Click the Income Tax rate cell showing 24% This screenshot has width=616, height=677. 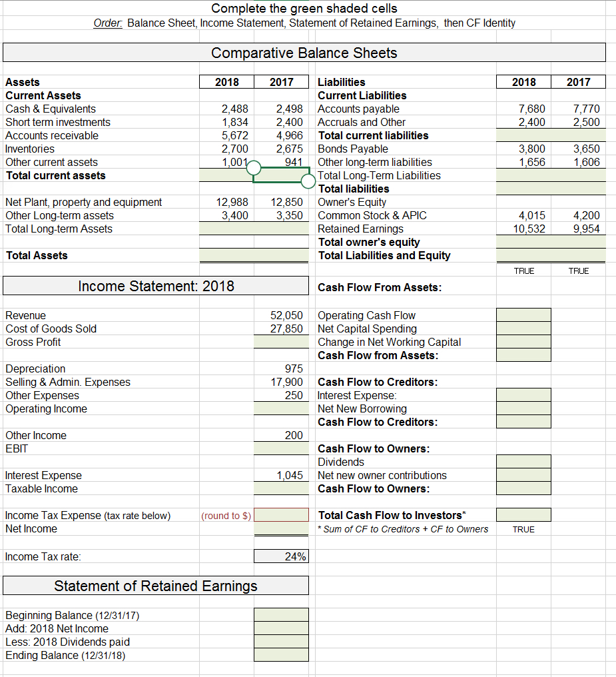point(280,555)
